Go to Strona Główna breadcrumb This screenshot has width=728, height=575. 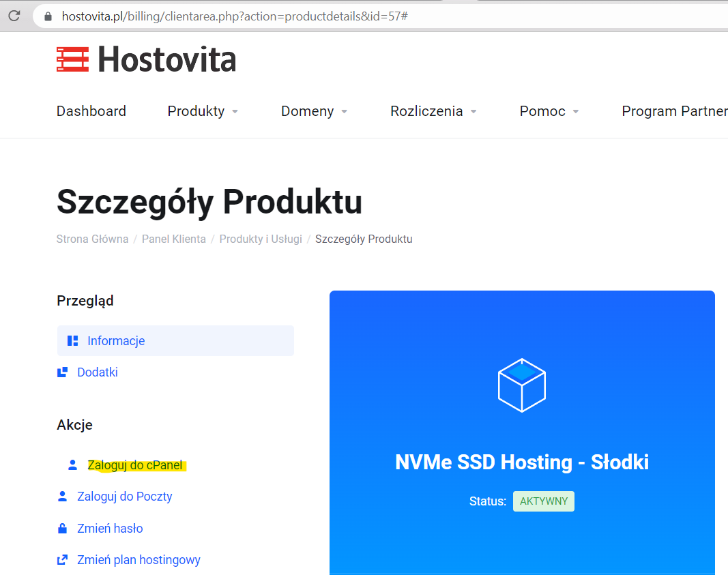pos(92,239)
